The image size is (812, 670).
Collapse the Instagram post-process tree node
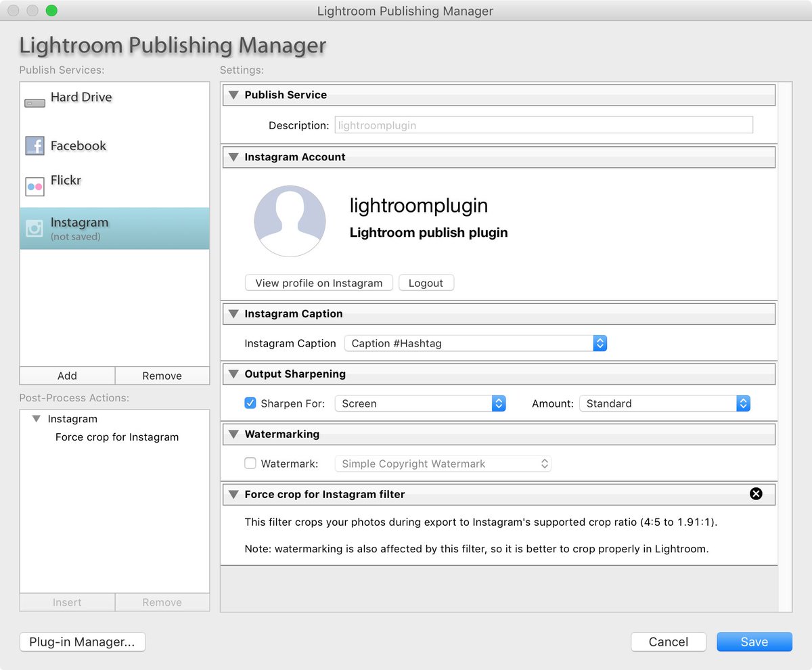(37, 420)
